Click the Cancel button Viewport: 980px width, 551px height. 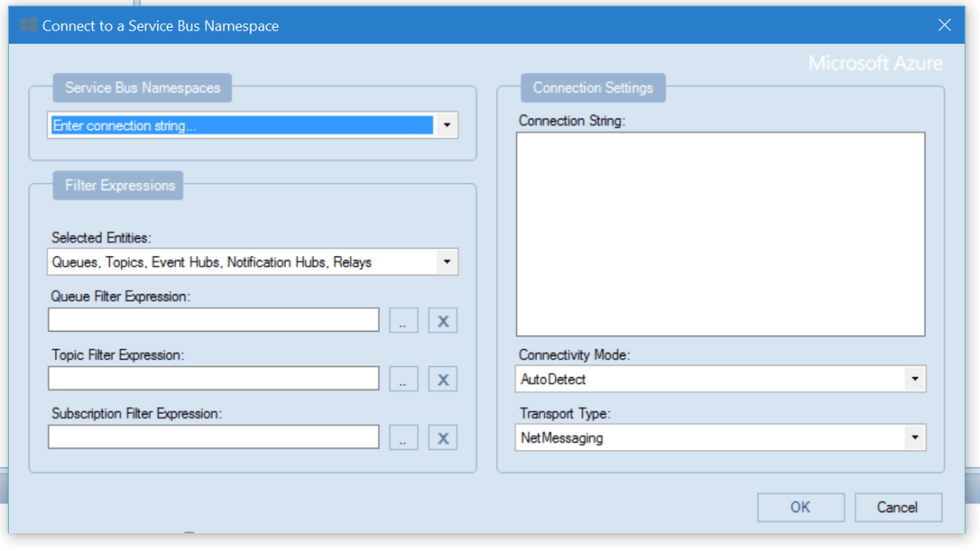point(897,507)
